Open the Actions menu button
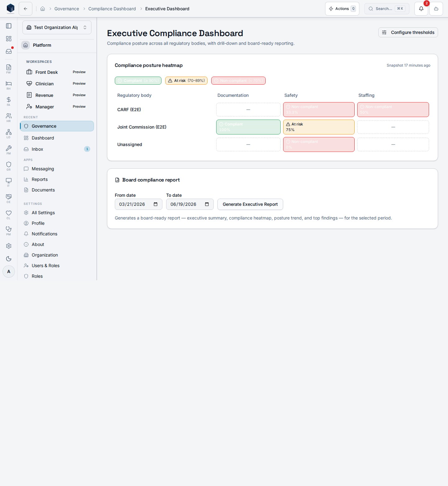The width and height of the screenshot is (448, 486). click(342, 9)
